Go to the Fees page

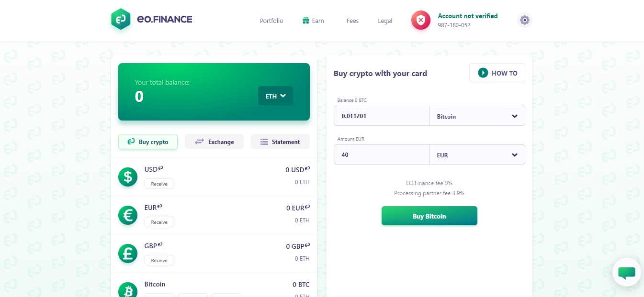point(352,21)
